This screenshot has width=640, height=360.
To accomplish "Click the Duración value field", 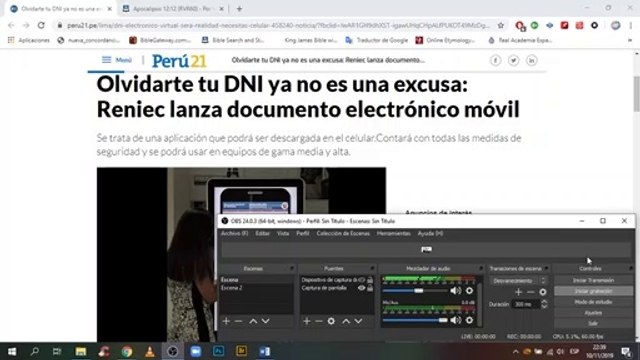I will tap(526, 304).
